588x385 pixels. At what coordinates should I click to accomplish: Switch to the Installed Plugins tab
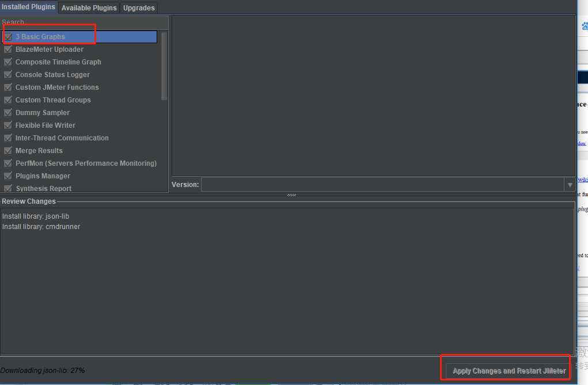tap(28, 7)
